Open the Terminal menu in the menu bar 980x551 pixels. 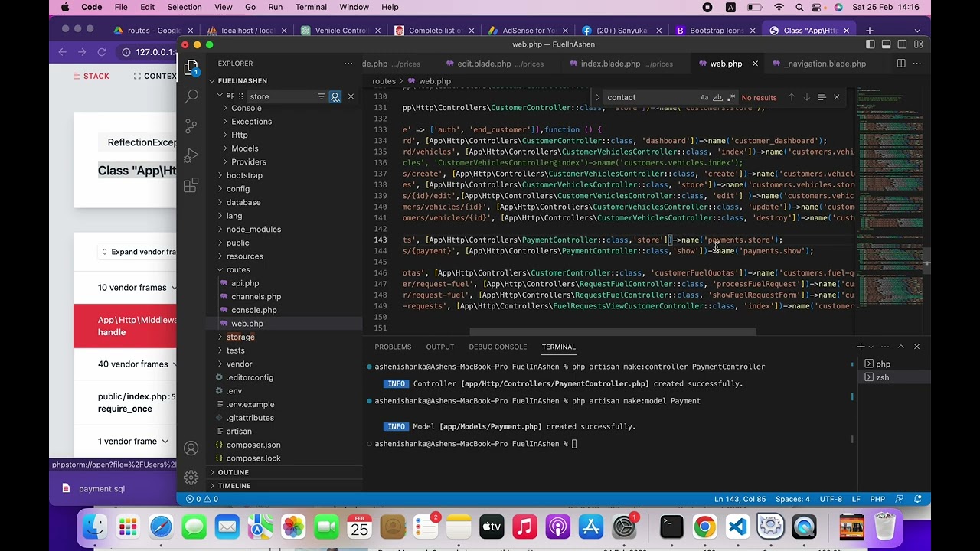pos(311,7)
